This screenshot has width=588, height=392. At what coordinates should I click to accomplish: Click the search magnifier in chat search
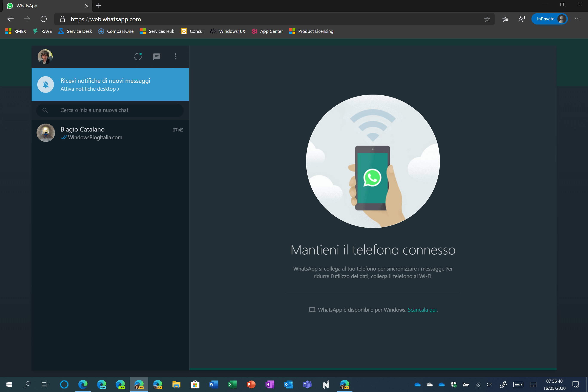click(x=45, y=110)
